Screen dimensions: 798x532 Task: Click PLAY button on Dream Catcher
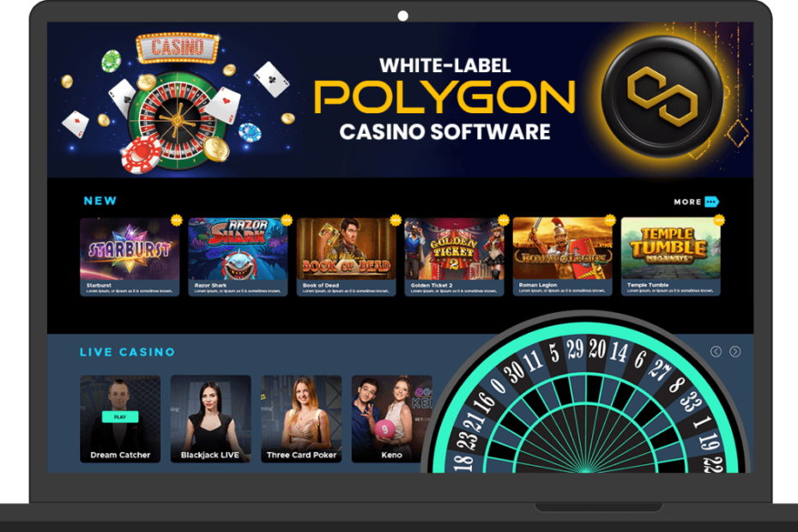click(x=120, y=417)
